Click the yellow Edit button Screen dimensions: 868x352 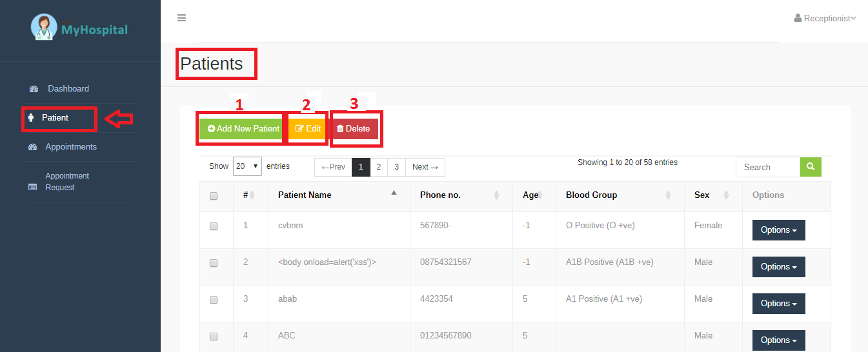[308, 128]
